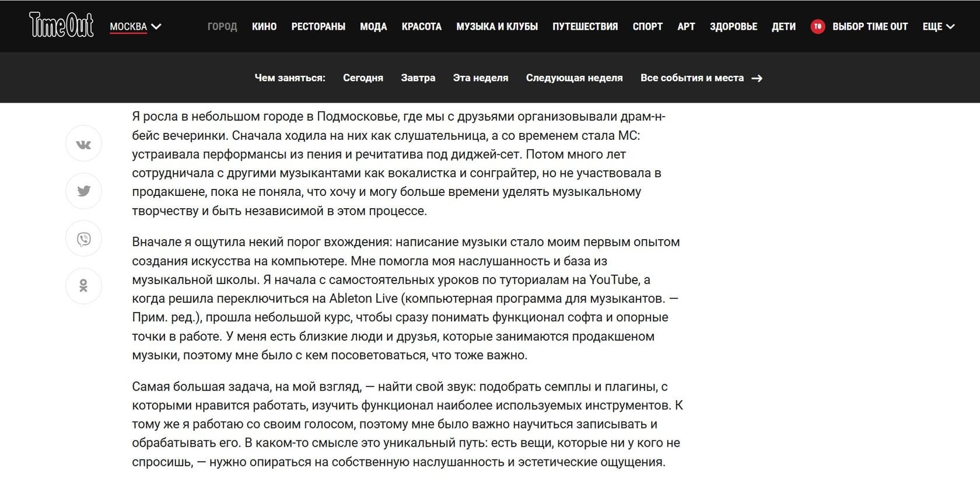Click the Чем заняться: label

(290, 78)
